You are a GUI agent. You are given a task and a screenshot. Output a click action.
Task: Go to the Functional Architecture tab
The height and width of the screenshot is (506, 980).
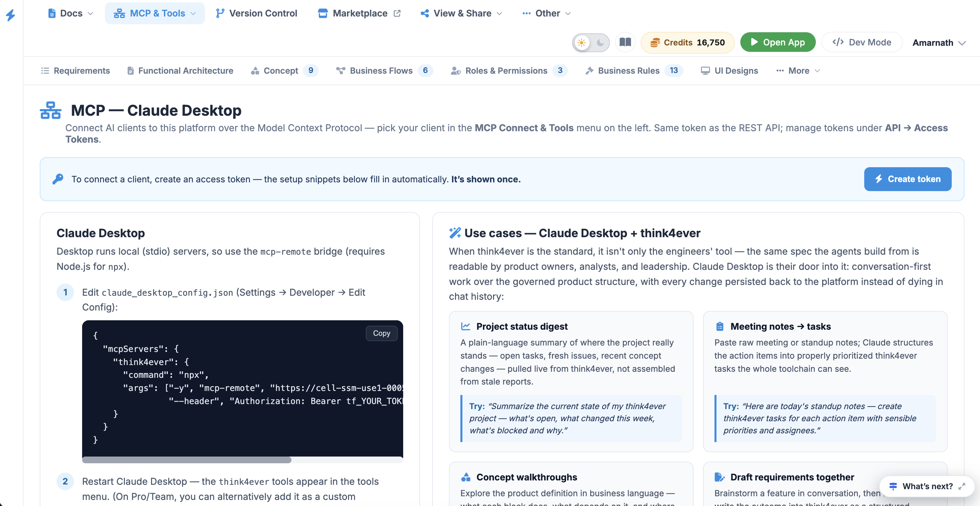180,71
